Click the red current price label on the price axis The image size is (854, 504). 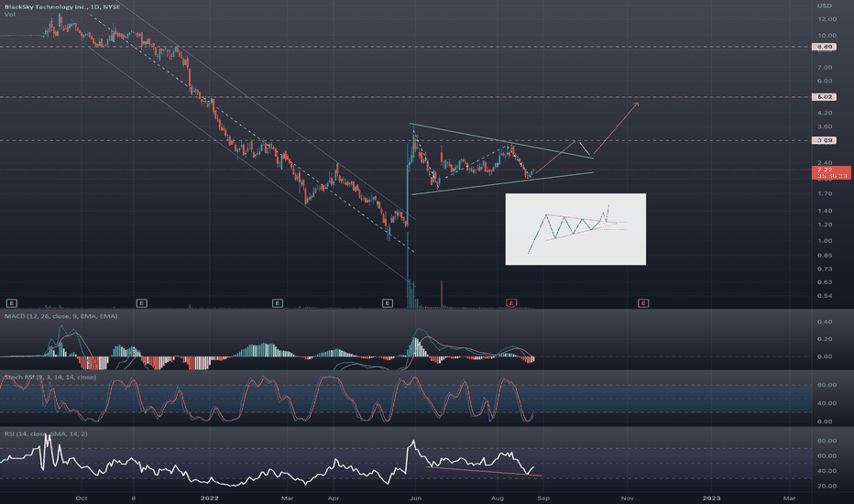[x=831, y=172]
